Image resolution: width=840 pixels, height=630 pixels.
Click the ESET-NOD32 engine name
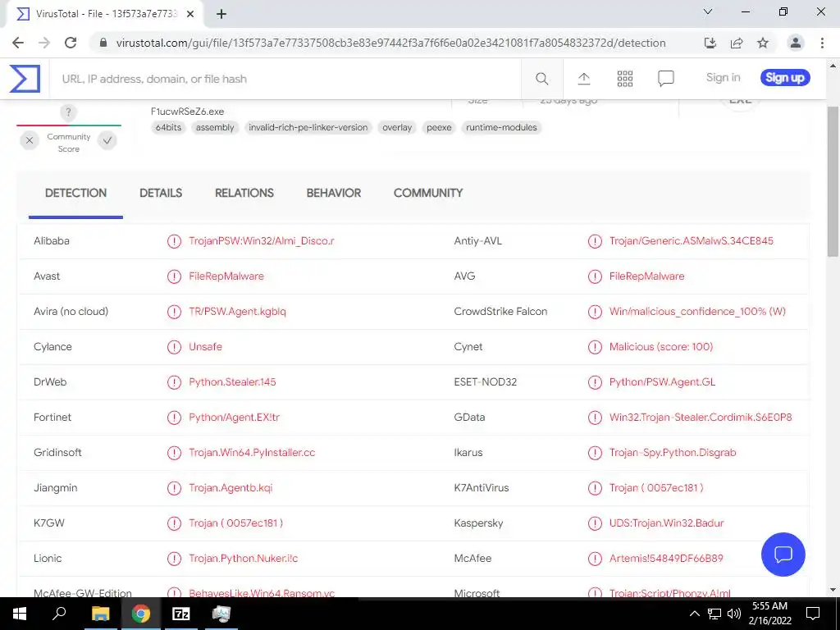(x=486, y=382)
